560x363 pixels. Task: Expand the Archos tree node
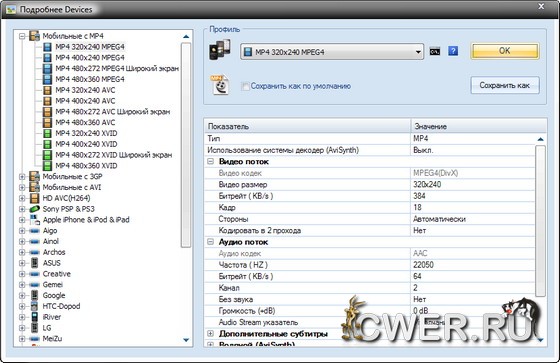click(x=22, y=252)
